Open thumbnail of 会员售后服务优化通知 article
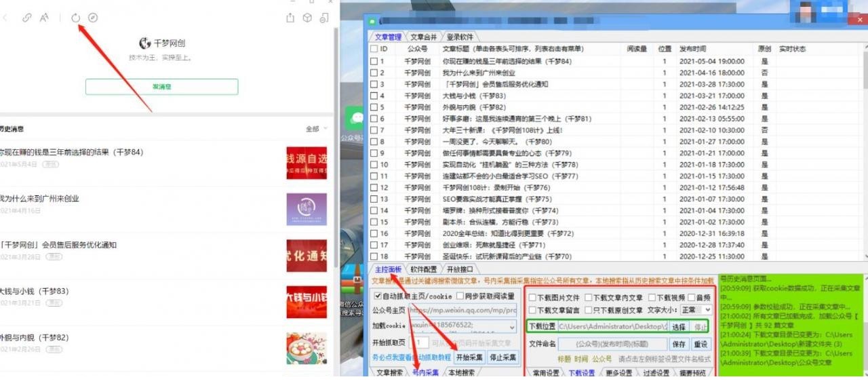The height and width of the screenshot is (392, 868). (x=307, y=256)
